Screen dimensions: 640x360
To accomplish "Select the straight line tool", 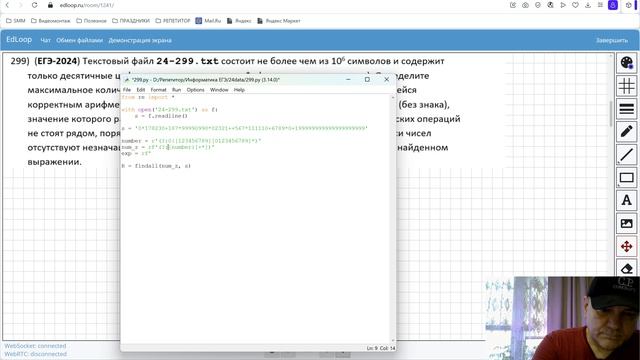I will click(x=627, y=155).
